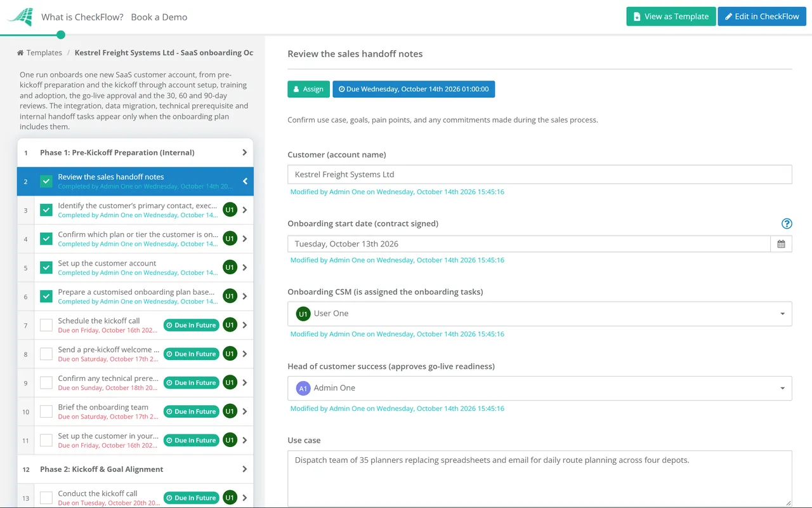The height and width of the screenshot is (508, 812).
Task: Click the Assign button
Action: [308, 90]
